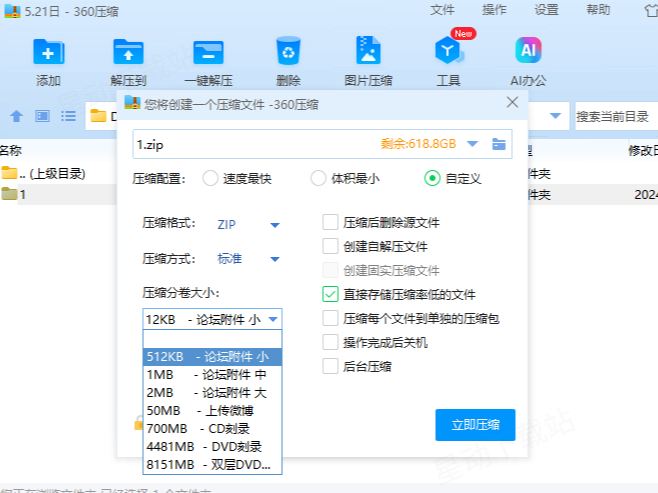The width and height of the screenshot is (658, 493).
Task: Uncheck 直接存储压缩率低的文件 checkbox
Action: tap(330, 294)
